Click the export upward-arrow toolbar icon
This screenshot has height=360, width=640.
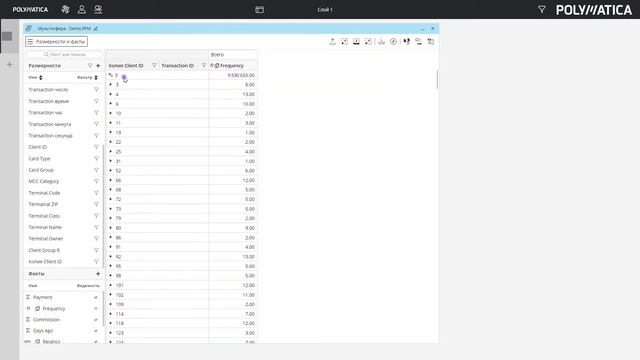point(333,41)
